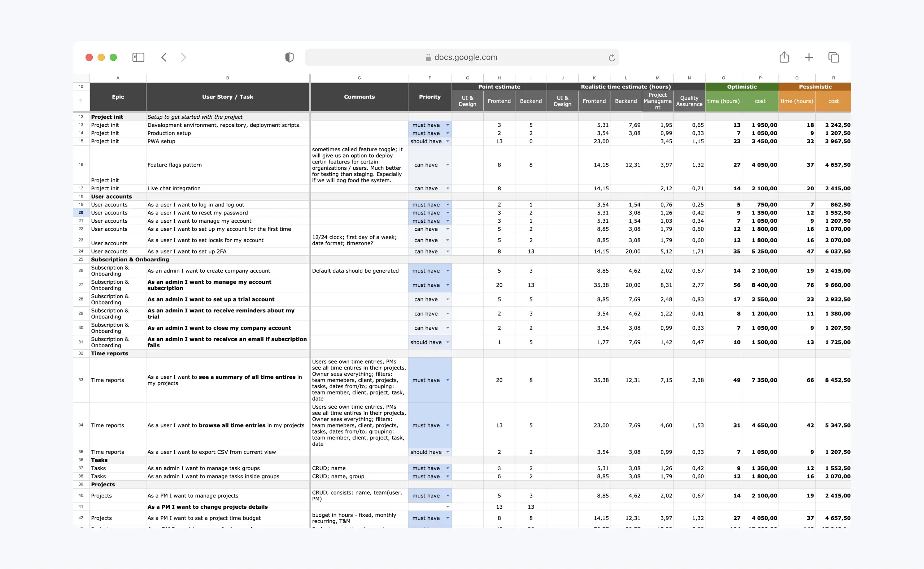This screenshot has height=569, width=924.
Task: Select row 20 header
Action: click(x=81, y=213)
